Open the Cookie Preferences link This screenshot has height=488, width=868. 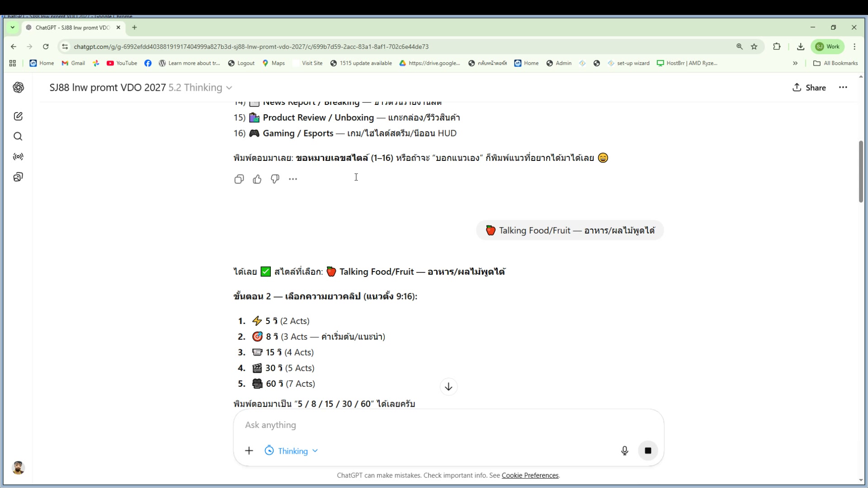coord(530,475)
